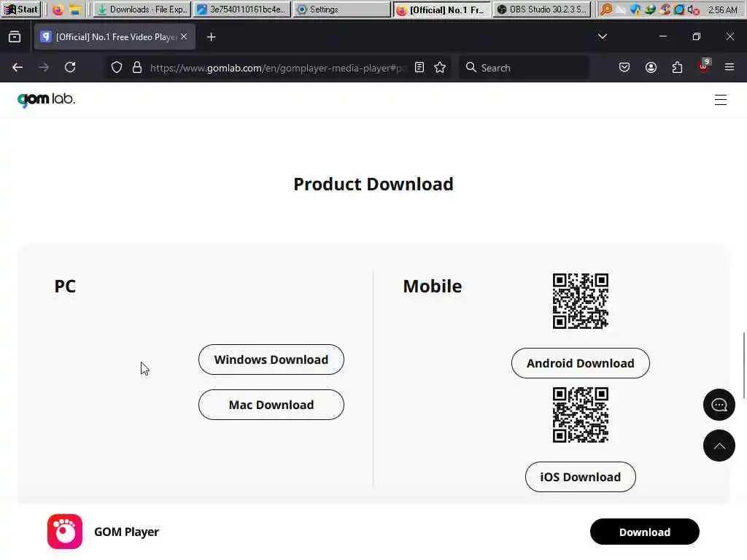Click the black Download button for GOM Player
This screenshot has width=747, height=560.
click(645, 532)
